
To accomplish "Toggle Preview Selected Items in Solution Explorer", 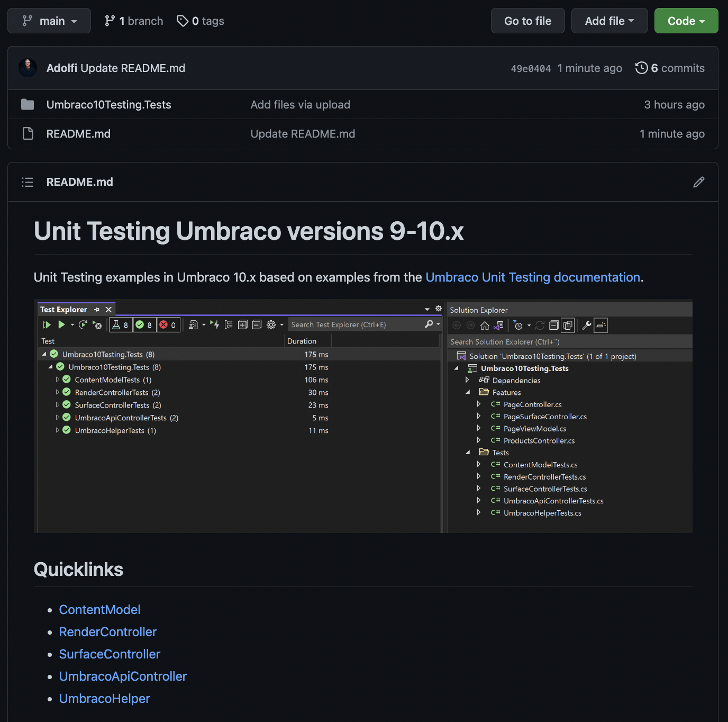I will point(601,326).
